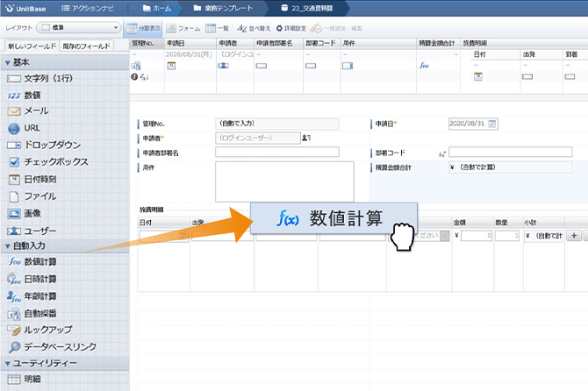Click the 申請者部署名 list column header
The width and height of the screenshot is (588, 391).
click(x=278, y=44)
